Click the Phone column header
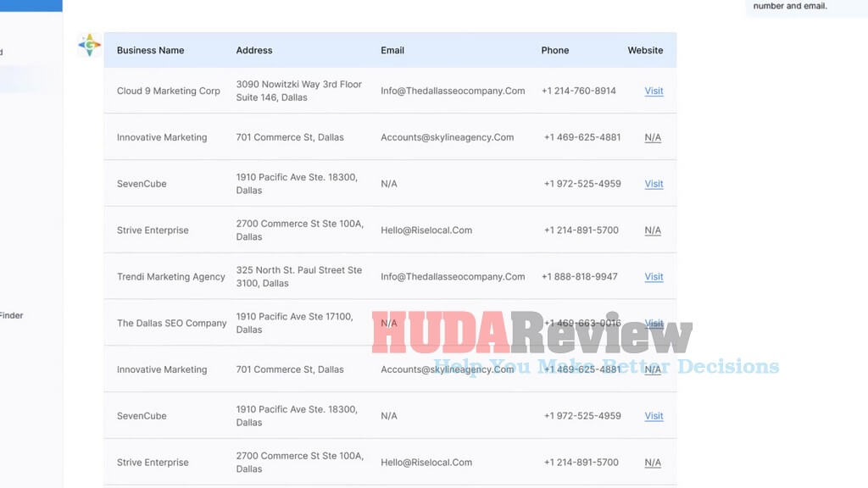The width and height of the screenshot is (868, 488). (555, 50)
